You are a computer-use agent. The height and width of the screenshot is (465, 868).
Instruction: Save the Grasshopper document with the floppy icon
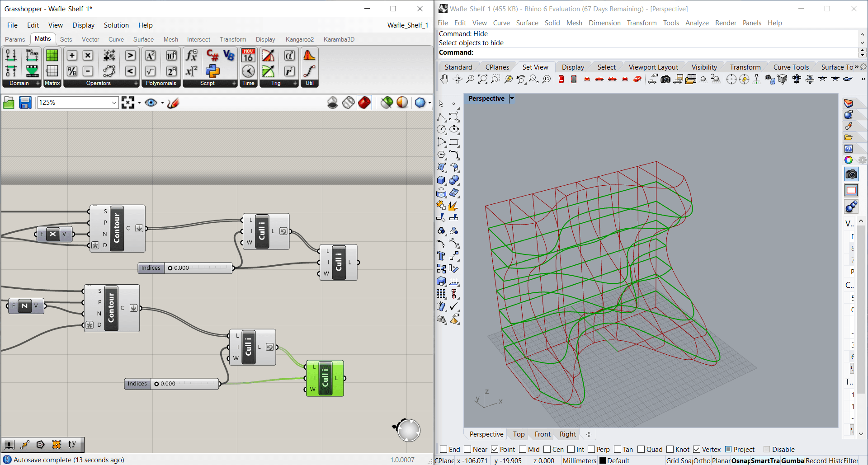(25, 103)
